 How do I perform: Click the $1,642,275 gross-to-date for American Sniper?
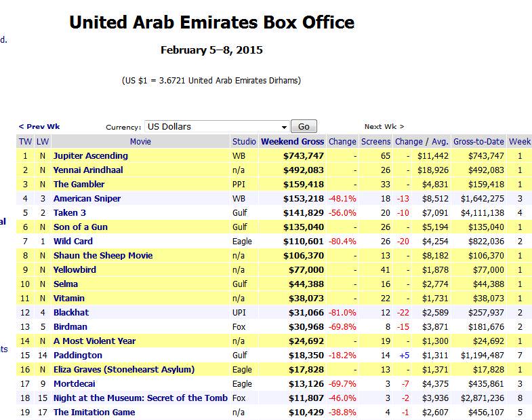point(483,198)
